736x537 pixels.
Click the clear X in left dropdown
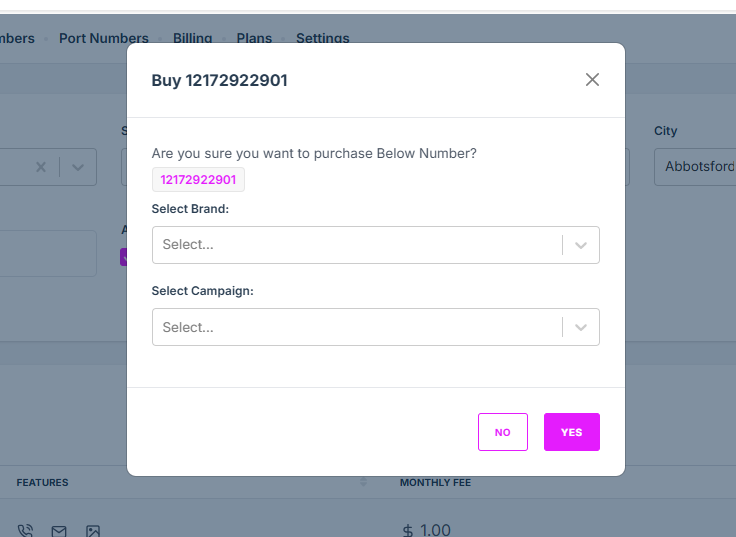41,167
